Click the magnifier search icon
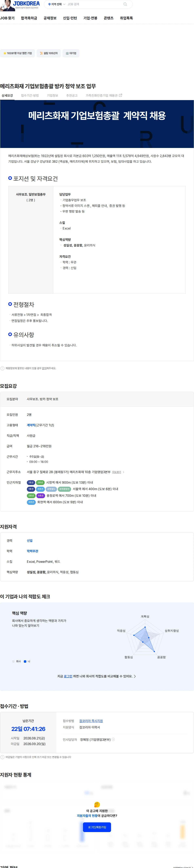The width and height of the screenshot is (194, 868). click(125, 4)
